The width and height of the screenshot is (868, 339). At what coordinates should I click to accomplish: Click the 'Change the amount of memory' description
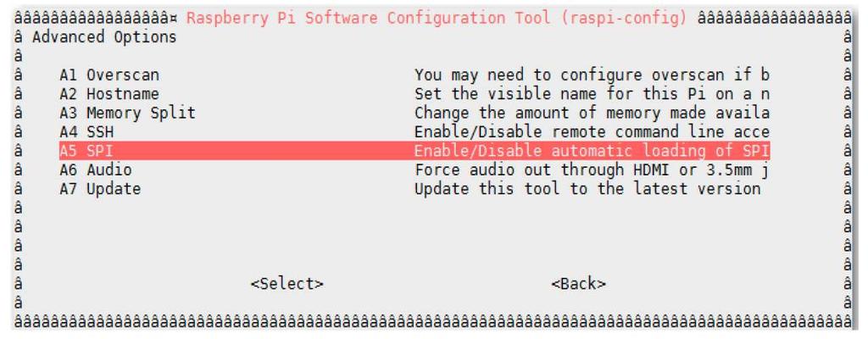click(x=592, y=113)
